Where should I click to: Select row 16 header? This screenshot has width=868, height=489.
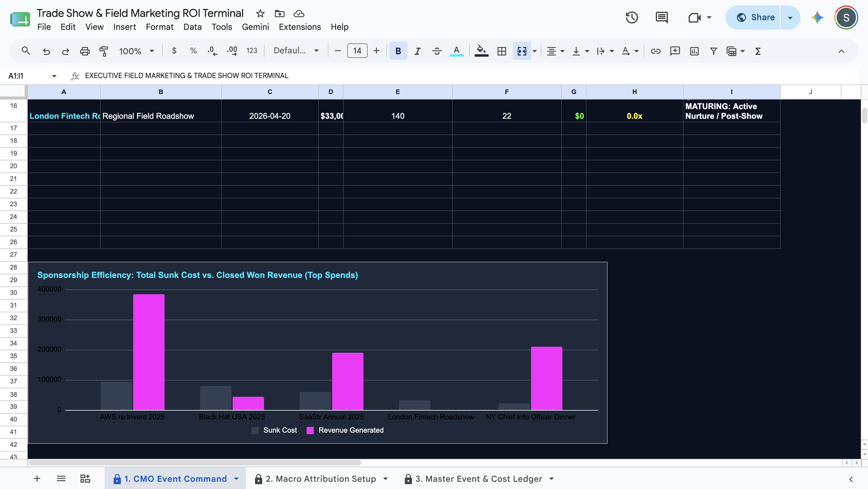[x=14, y=111]
